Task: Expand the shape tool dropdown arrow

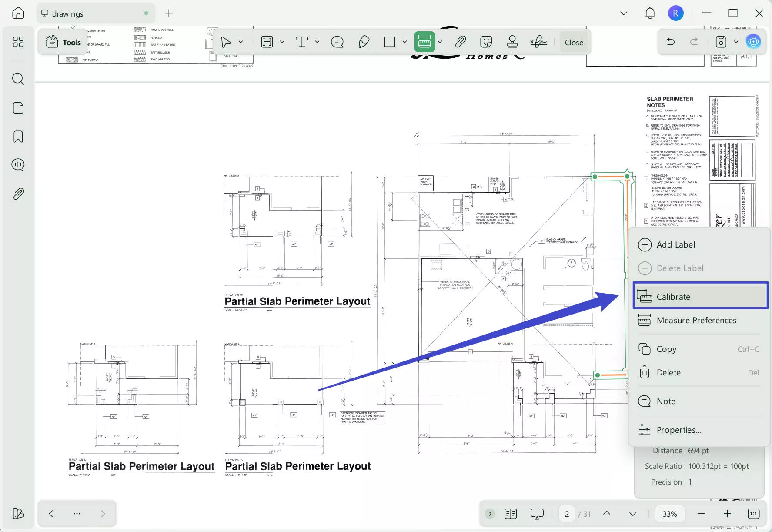Action: point(404,42)
